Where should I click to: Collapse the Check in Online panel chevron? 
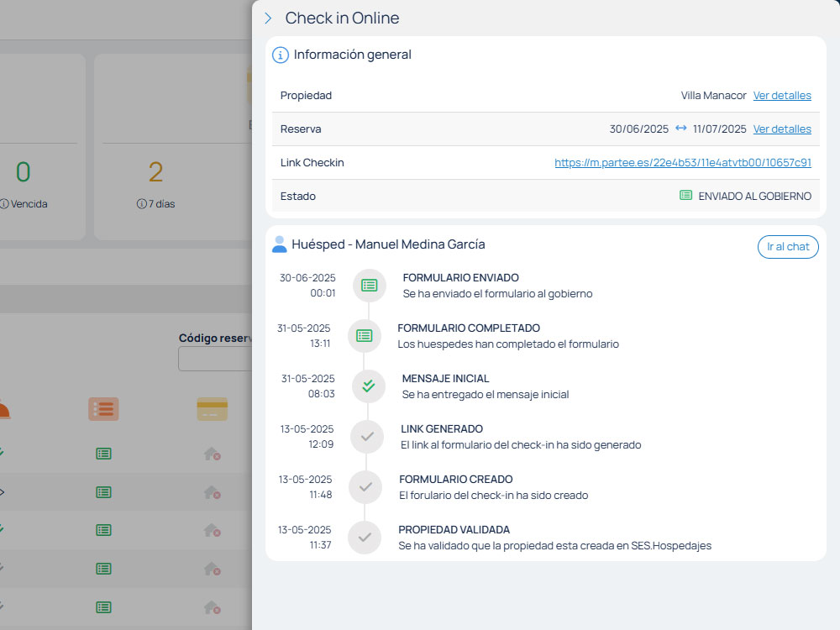pos(269,18)
